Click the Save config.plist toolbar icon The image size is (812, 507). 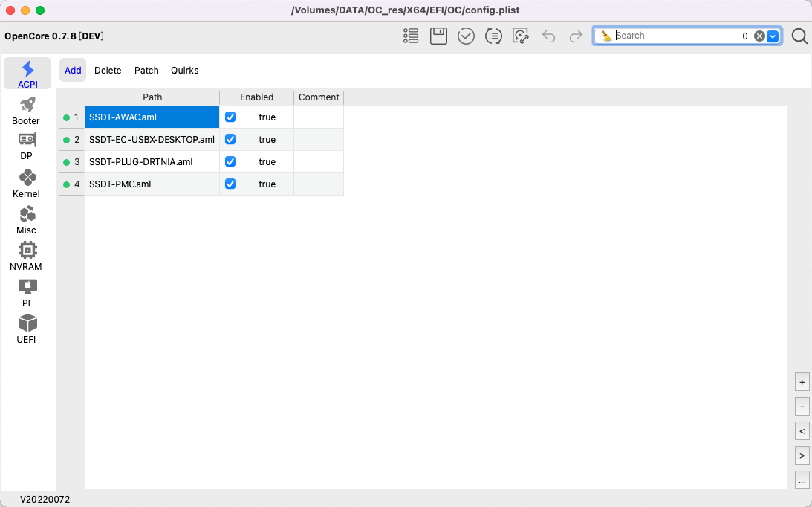438,36
